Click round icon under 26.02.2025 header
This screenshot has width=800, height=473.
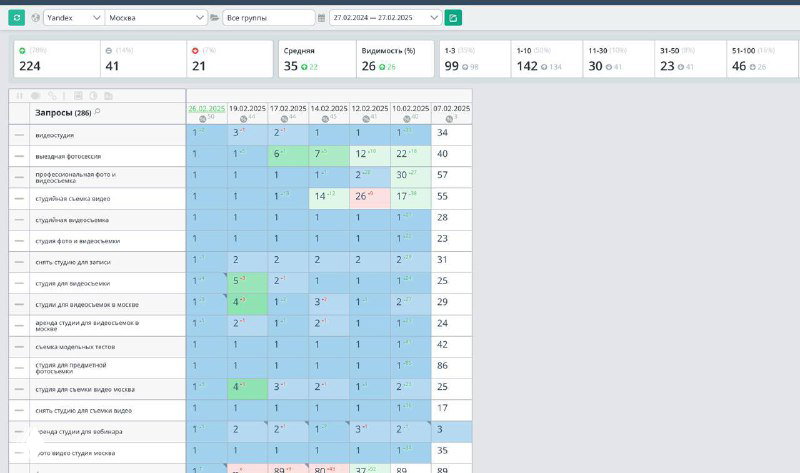point(203,119)
